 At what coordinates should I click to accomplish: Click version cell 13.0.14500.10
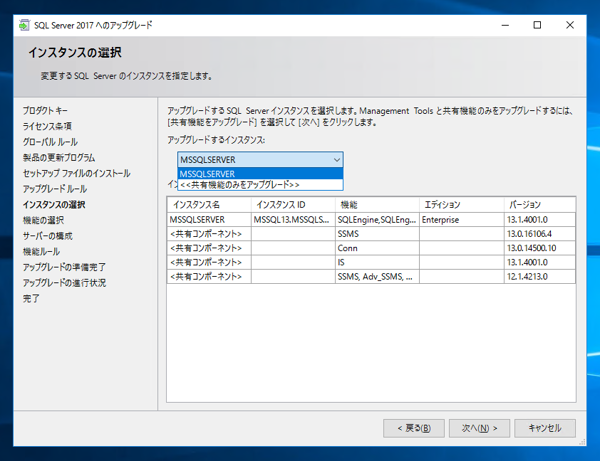(540, 248)
